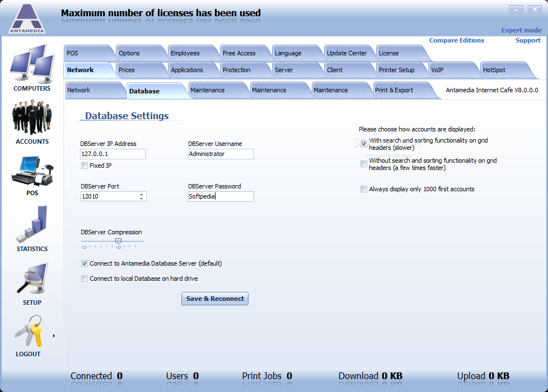Check Connect to local Database on hard drive

[x=84, y=278]
